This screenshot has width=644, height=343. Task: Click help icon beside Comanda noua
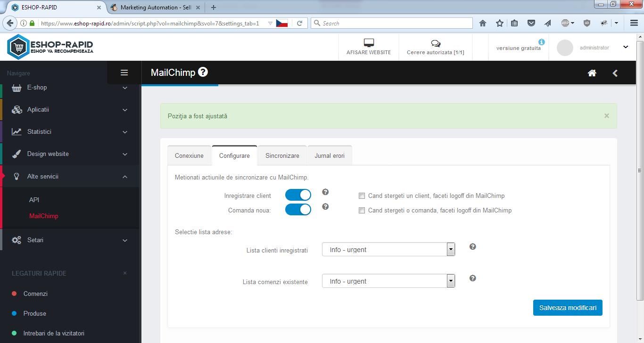click(x=325, y=206)
